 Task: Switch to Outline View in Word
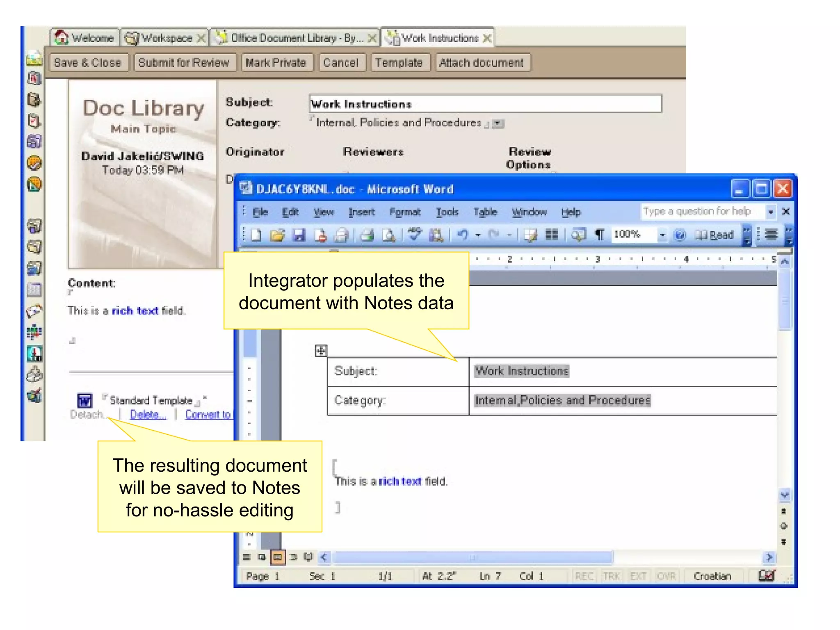pyautogui.click(x=293, y=557)
